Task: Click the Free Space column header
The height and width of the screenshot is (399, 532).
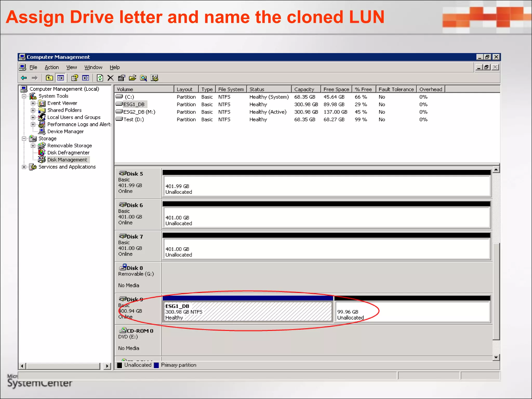Action: click(x=336, y=89)
